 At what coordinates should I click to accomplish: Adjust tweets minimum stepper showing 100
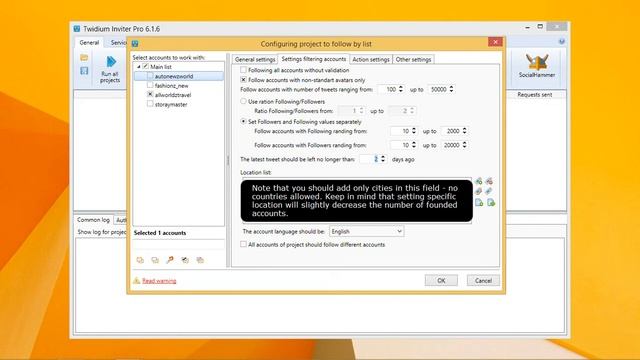(401, 89)
